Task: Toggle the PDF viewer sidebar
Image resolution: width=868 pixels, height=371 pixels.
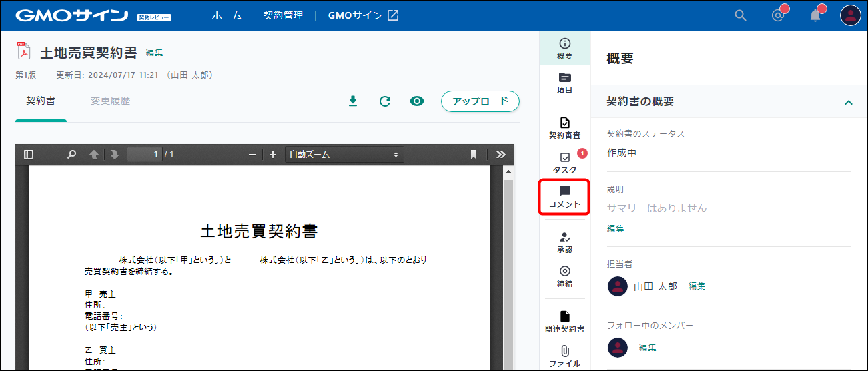Action: pos(29,155)
